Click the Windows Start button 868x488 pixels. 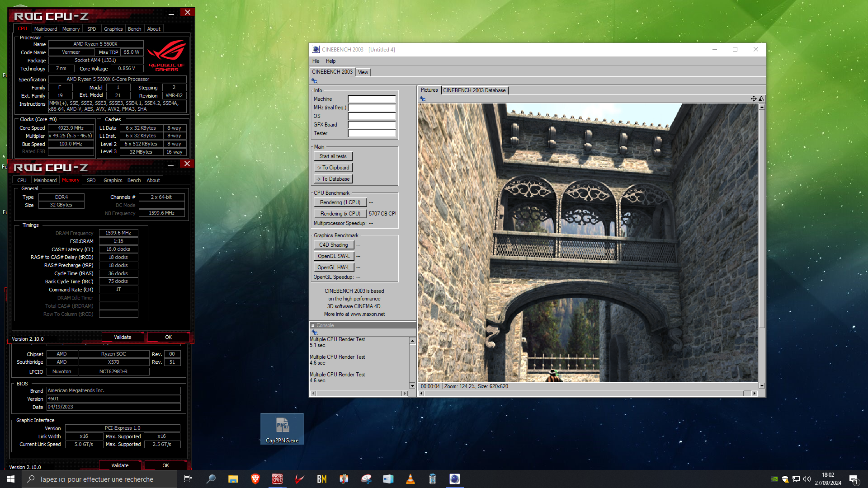click(x=11, y=479)
